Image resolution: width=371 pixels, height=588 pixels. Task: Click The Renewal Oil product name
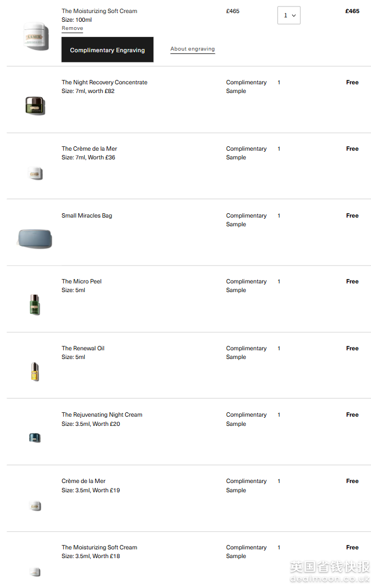83,349
